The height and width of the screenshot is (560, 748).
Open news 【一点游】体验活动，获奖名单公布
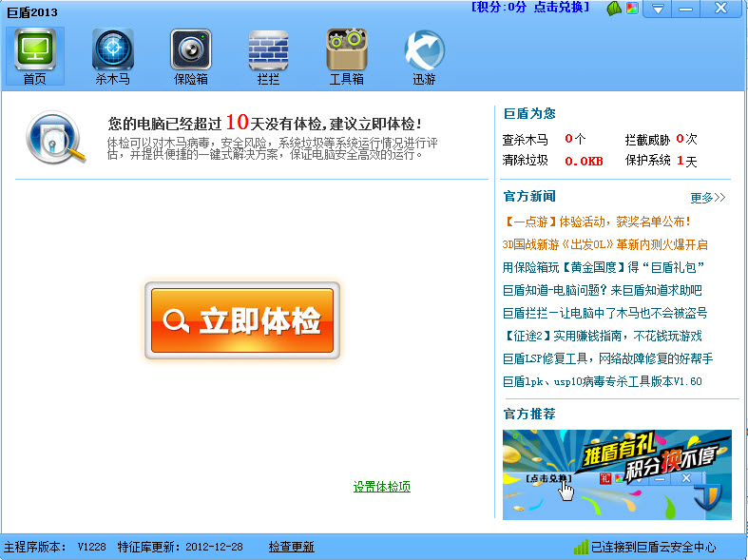(596, 222)
